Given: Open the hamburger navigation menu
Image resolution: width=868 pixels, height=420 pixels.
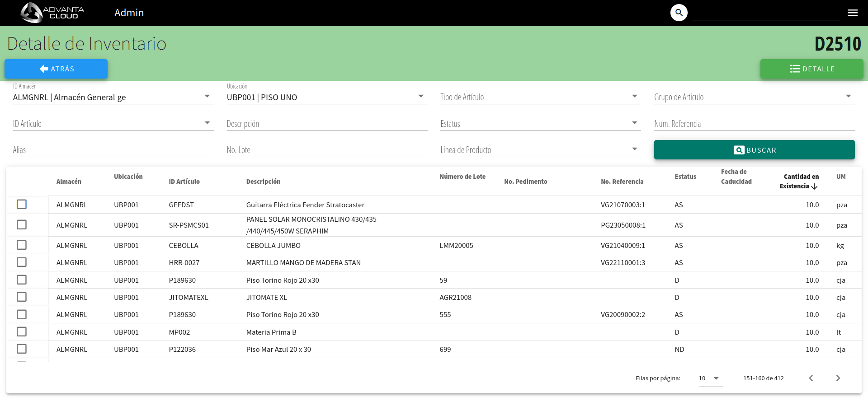Looking at the screenshot, I should click(853, 13).
